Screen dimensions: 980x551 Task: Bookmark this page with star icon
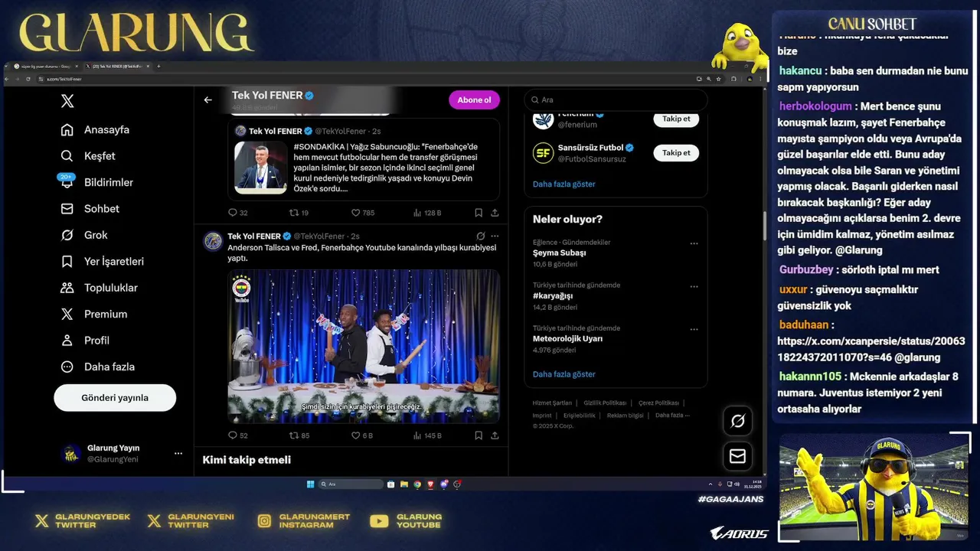point(718,79)
